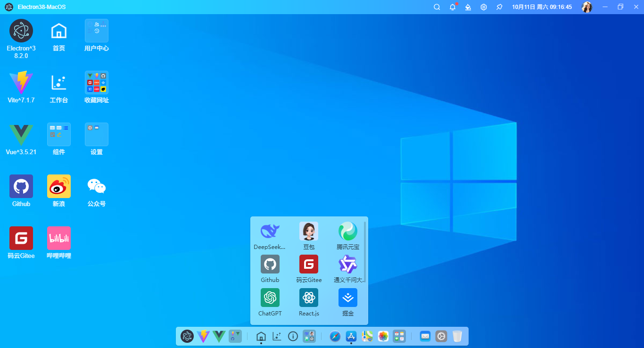Go to 首页 via dock home icon
This screenshot has width=644, height=348.
point(261,336)
